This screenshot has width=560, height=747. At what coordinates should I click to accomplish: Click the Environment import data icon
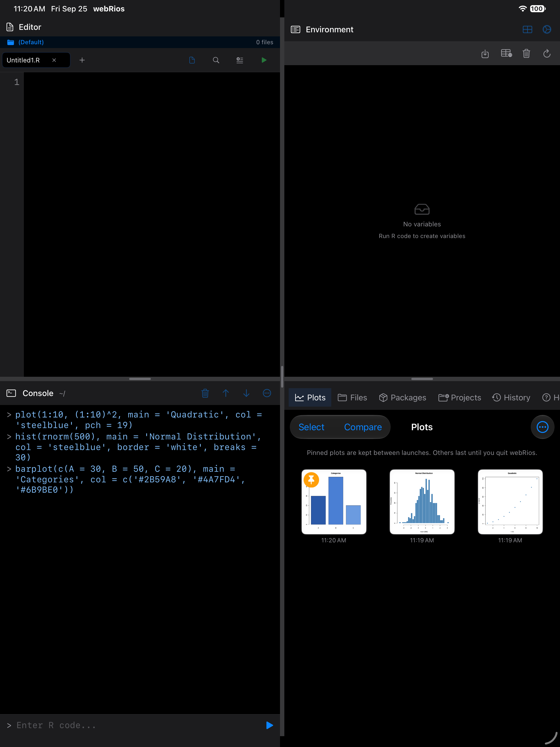485,53
